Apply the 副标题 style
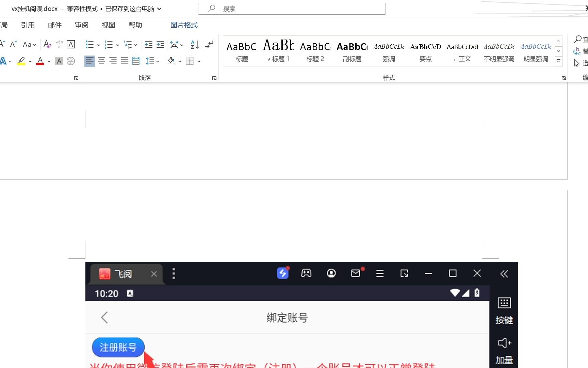Image resolution: width=588 pixels, height=368 pixels. point(352,51)
